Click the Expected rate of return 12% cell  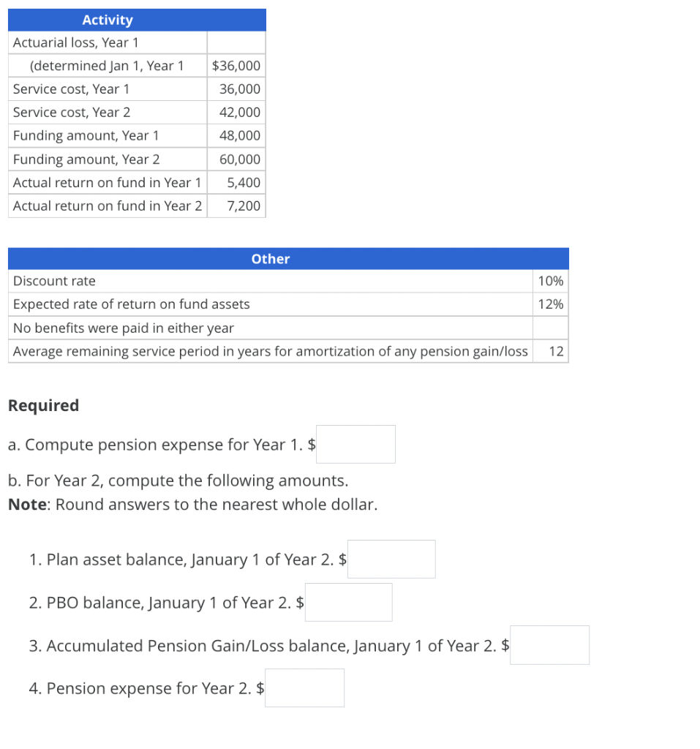(x=550, y=304)
